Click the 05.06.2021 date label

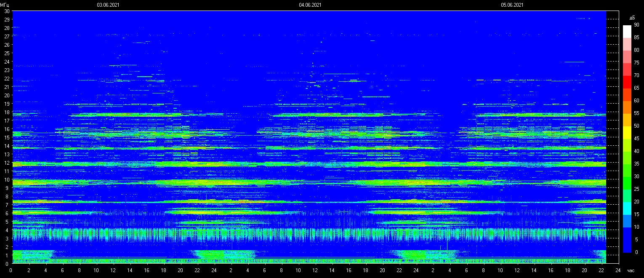[512, 5]
